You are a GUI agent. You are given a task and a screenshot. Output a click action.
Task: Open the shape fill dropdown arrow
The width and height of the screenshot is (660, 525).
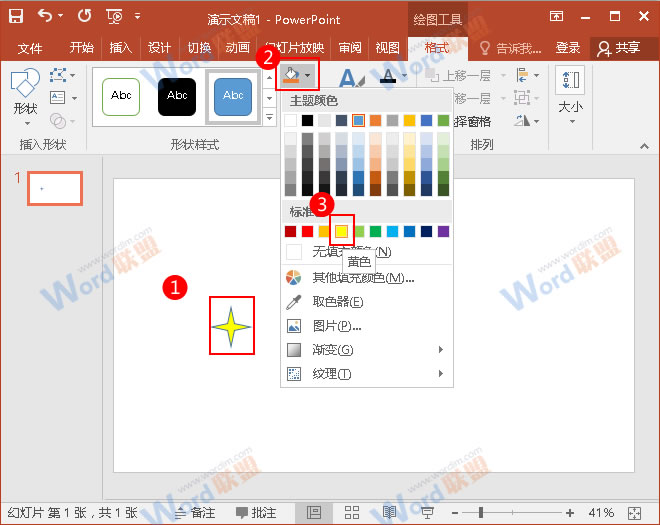click(x=309, y=75)
